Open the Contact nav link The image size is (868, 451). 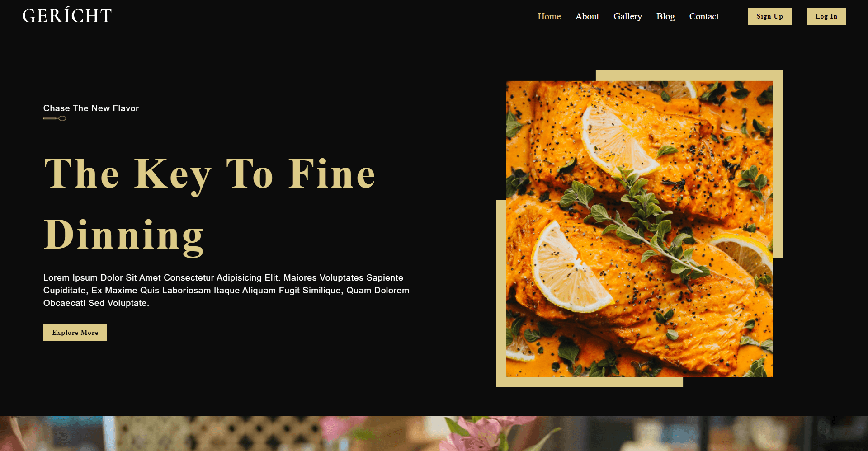704,16
